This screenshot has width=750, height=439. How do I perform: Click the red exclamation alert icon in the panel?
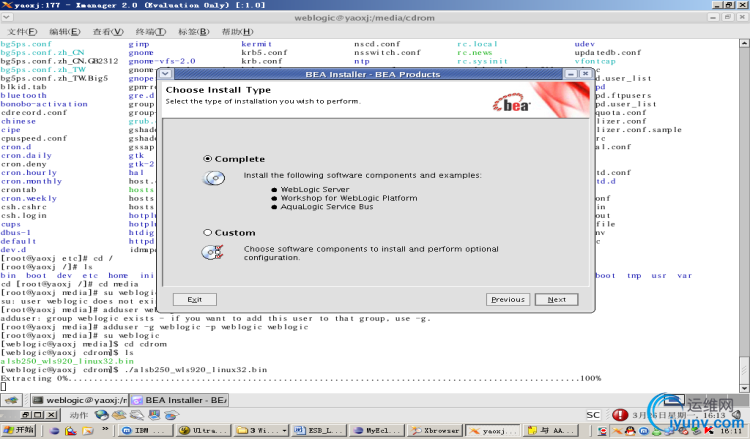click(x=620, y=415)
